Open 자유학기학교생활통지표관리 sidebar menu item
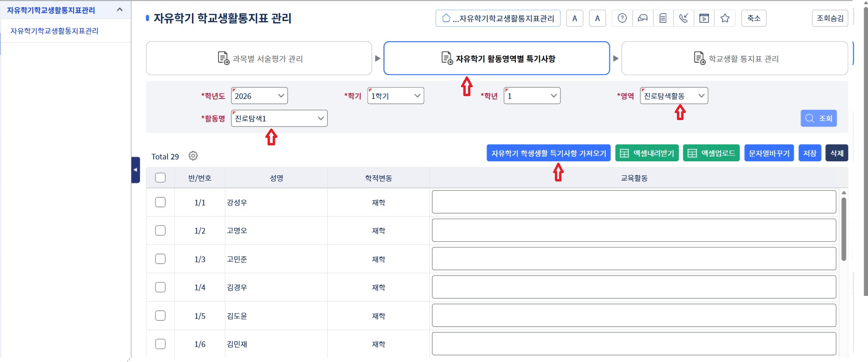The height and width of the screenshot is (362, 868). [54, 31]
